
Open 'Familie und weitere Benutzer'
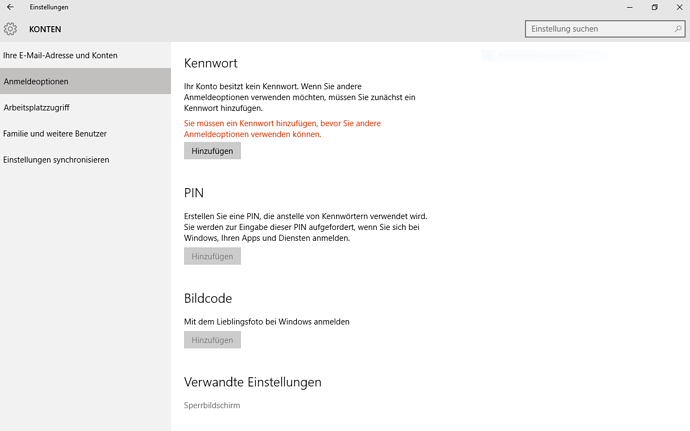[x=85, y=133]
